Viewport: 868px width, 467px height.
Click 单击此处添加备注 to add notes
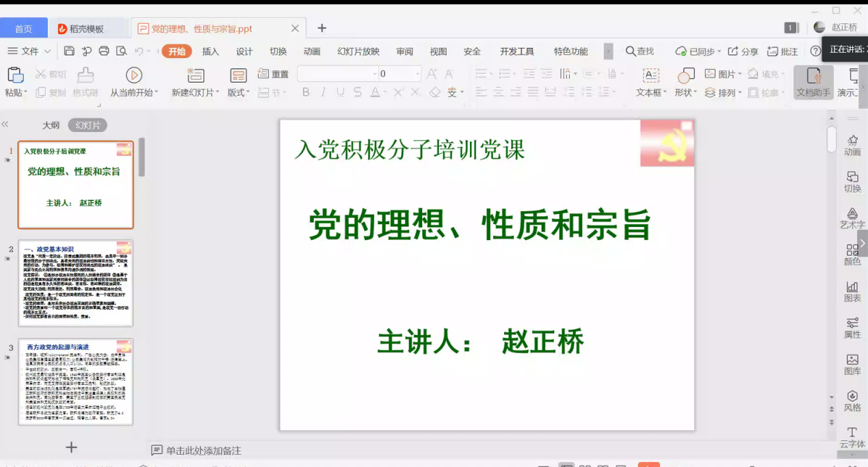tap(203, 451)
